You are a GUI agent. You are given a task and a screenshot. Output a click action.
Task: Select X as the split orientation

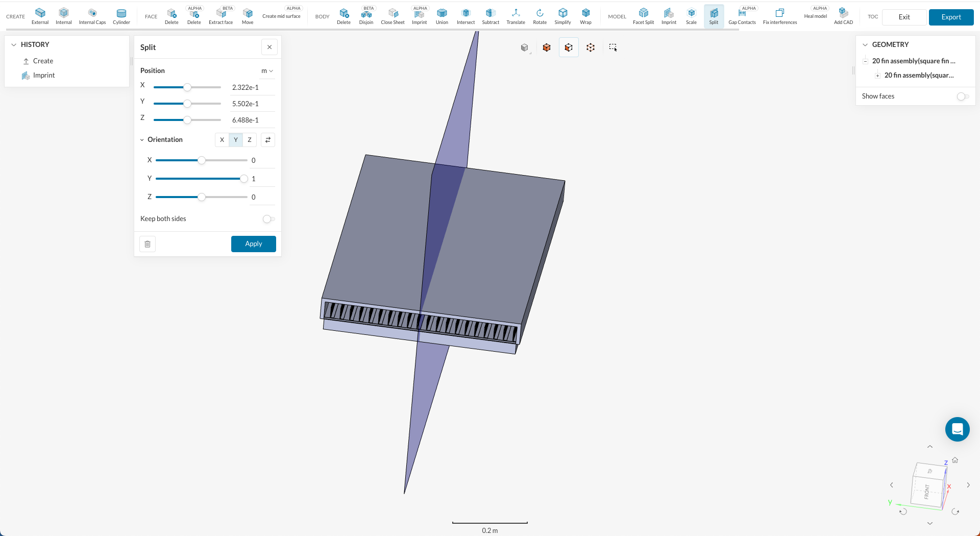pos(222,139)
